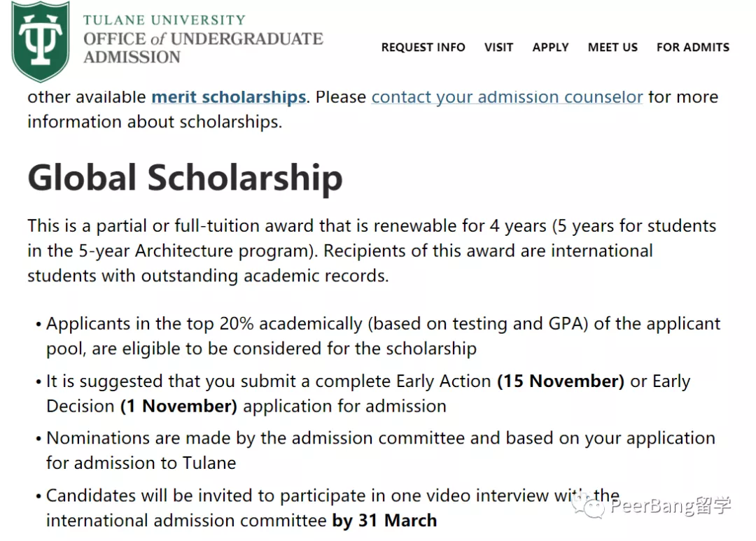756x541 pixels.
Task: Select Apply in the top navigation
Action: [x=550, y=47]
